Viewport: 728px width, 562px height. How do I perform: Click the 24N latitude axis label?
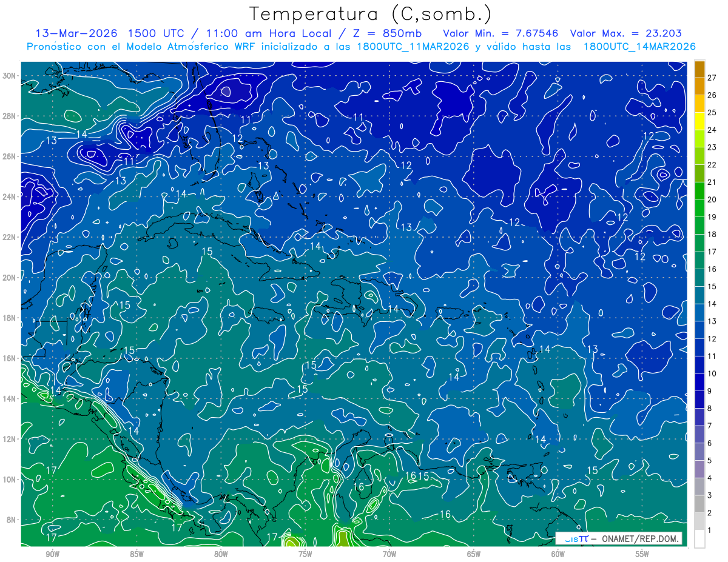pyautogui.click(x=9, y=196)
